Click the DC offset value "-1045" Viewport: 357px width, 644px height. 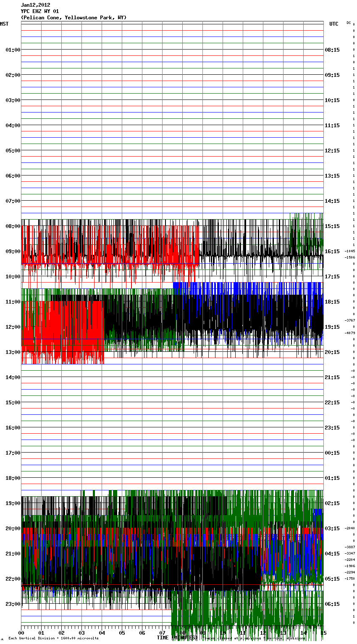(350, 251)
